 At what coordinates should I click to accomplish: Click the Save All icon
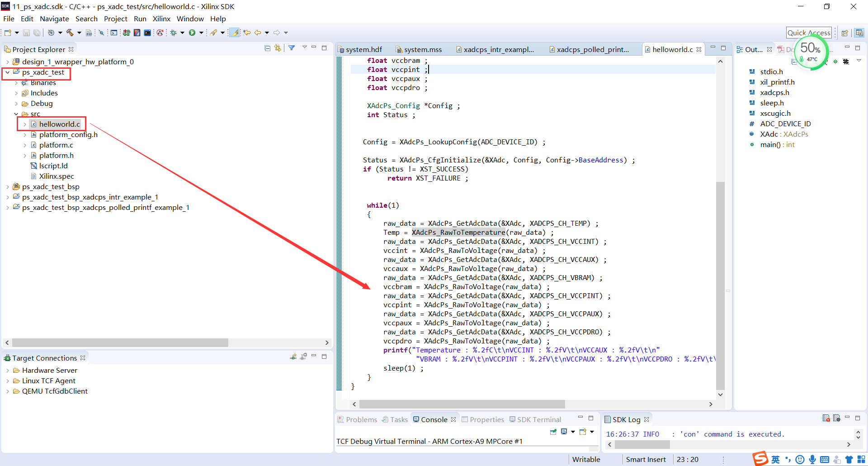click(x=37, y=33)
